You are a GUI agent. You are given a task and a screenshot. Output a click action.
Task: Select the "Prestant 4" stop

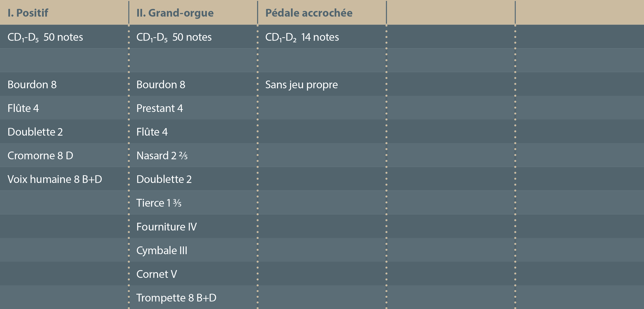point(160,109)
